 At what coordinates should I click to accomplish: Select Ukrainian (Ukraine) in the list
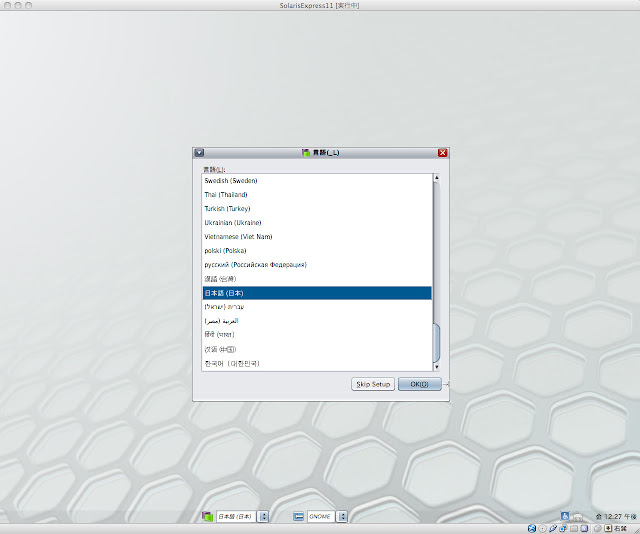[x=317, y=222]
